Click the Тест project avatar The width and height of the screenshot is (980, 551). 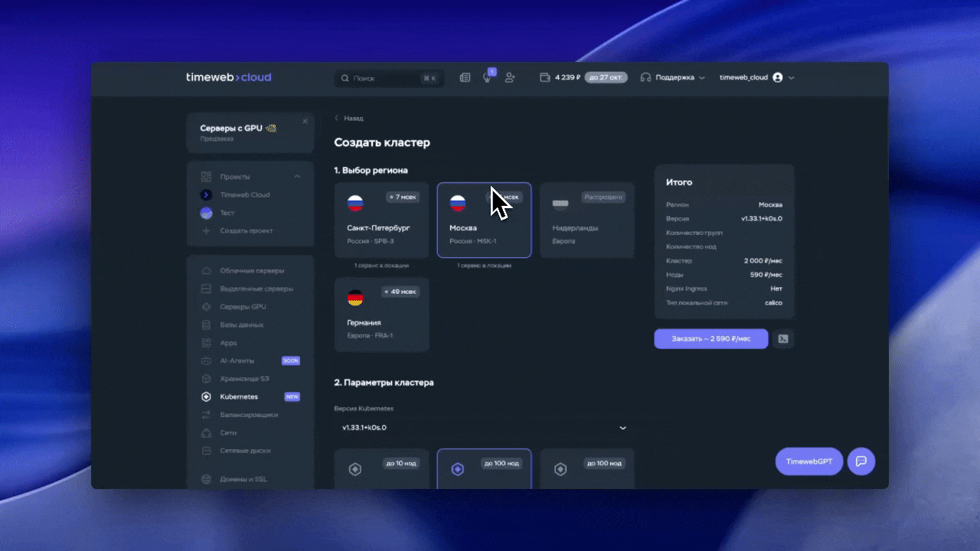pos(206,213)
